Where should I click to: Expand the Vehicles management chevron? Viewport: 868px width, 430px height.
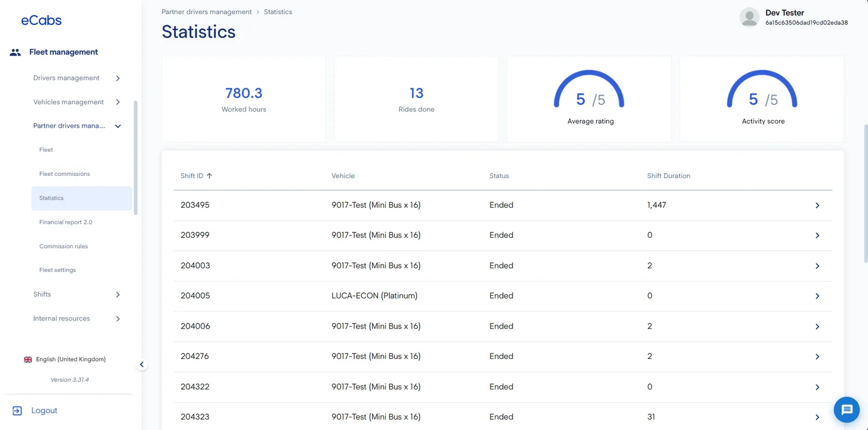[118, 102]
